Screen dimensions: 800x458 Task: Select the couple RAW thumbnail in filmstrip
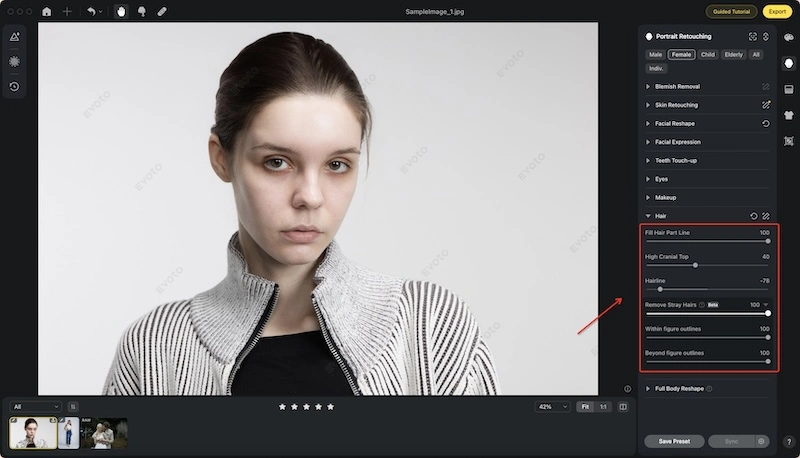click(x=104, y=433)
